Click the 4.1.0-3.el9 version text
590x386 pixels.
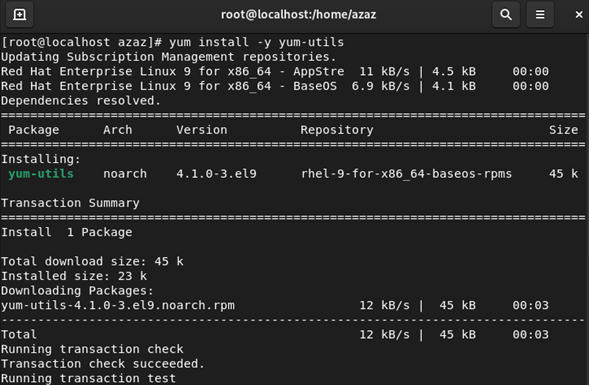click(x=216, y=174)
